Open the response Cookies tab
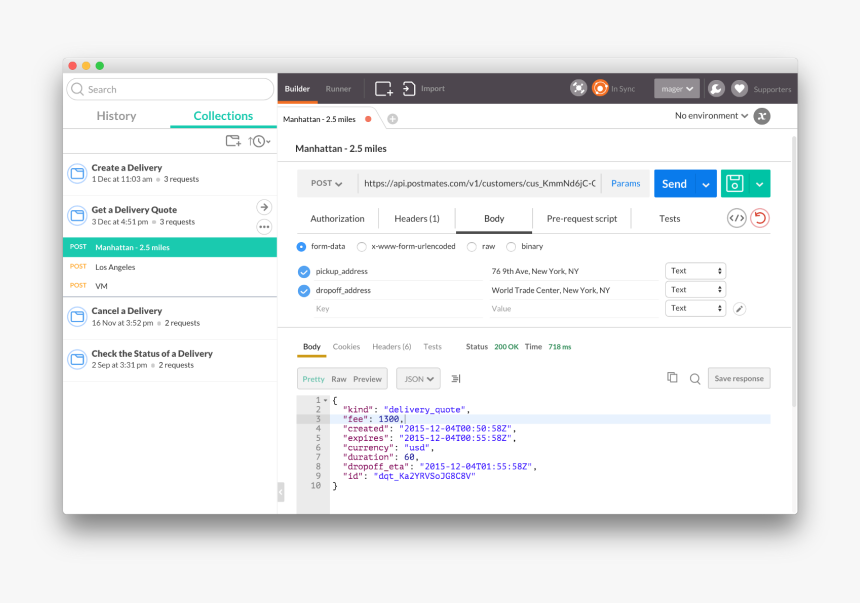This screenshot has height=603, width=860. coord(346,347)
